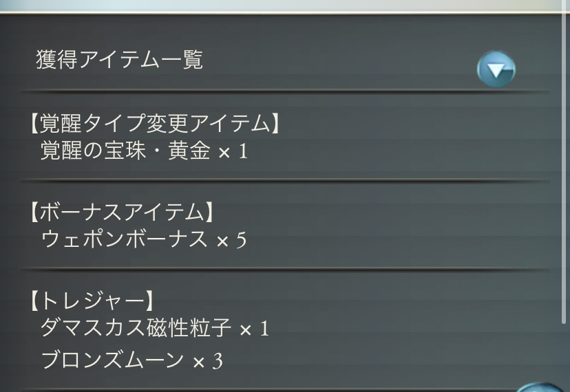The image size is (570, 392).
Task: Select the 【覚醒タイプ変更アイテム】 category header
Action: [x=155, y=124]
